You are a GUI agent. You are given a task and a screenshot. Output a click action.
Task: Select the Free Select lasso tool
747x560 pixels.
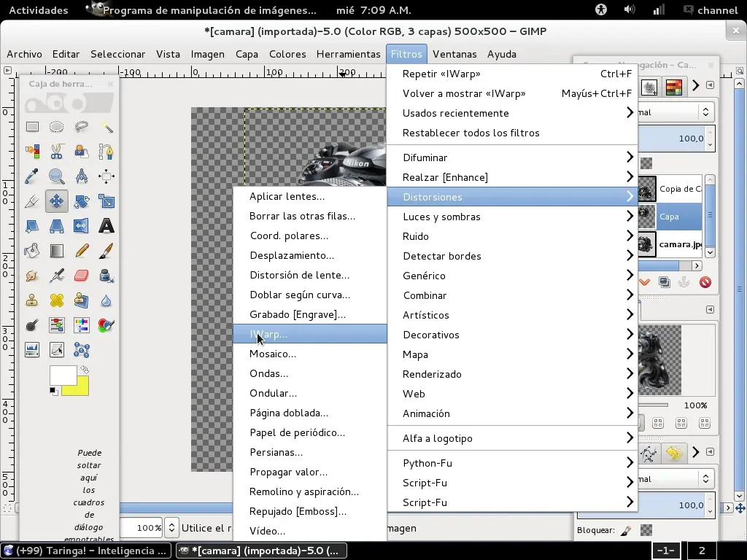[x=82, y=127]
